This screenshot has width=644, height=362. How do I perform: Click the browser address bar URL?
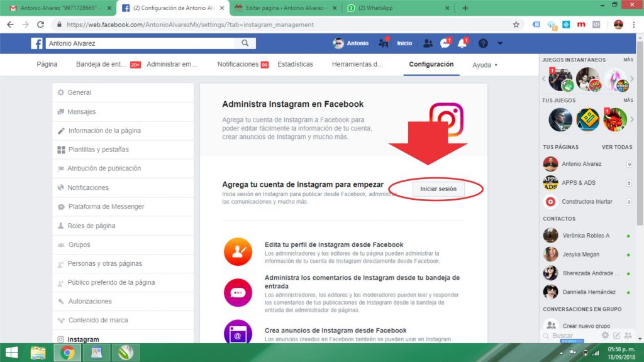pyautogui.click(x=190, y=25)
